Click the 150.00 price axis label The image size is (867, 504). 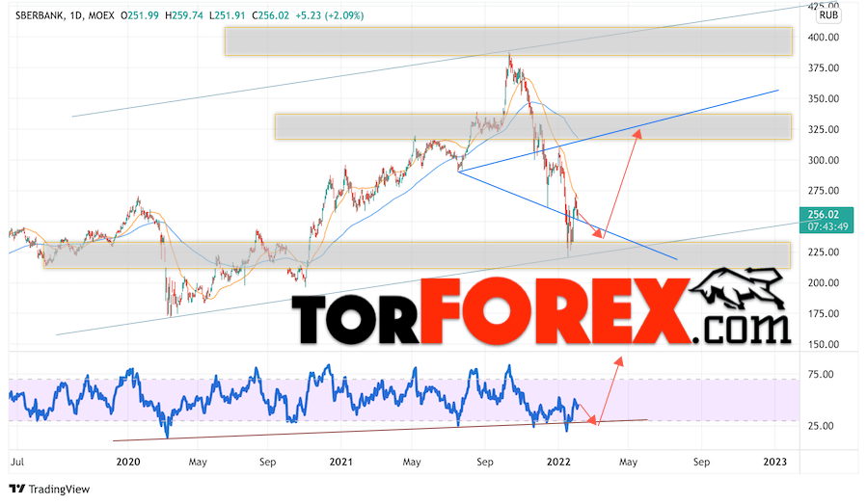point(824,344)
